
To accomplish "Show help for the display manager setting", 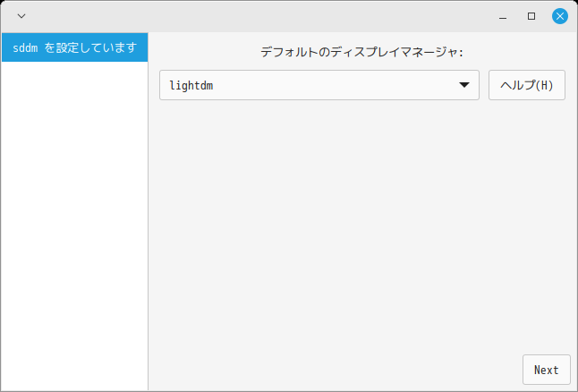I will (526, 85).
